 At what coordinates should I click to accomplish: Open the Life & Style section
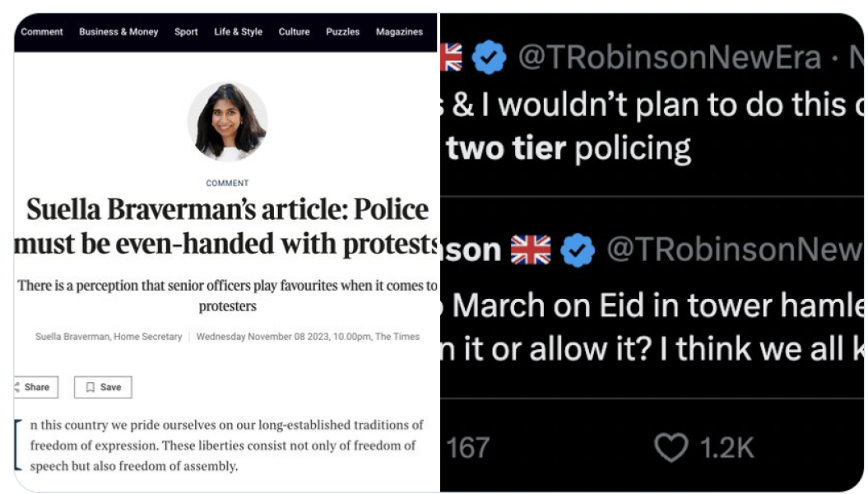tap(238, 32)
